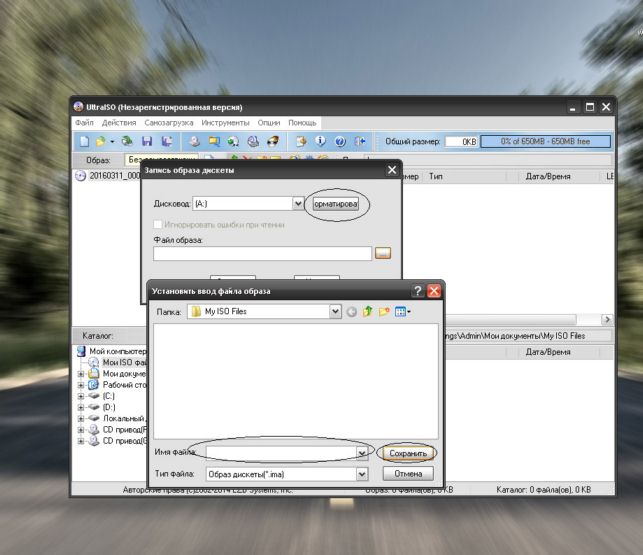Open an image file via the folder toolbar icon

(100, 142)
